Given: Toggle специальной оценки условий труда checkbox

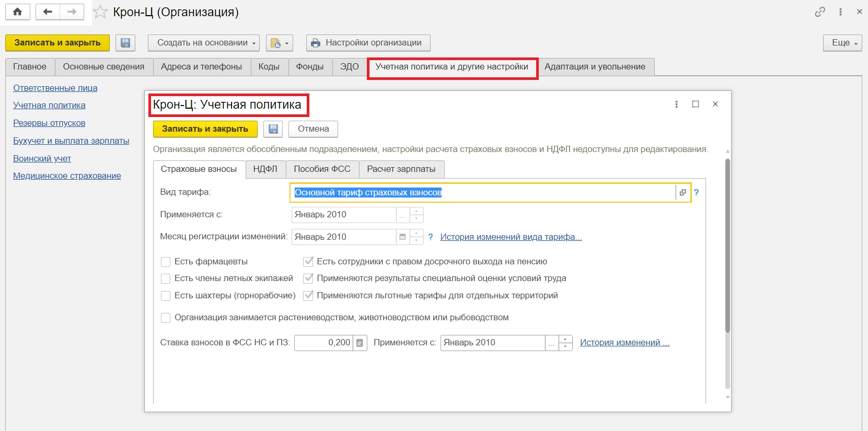Looking at the screenshot, I should coord(308,278).
